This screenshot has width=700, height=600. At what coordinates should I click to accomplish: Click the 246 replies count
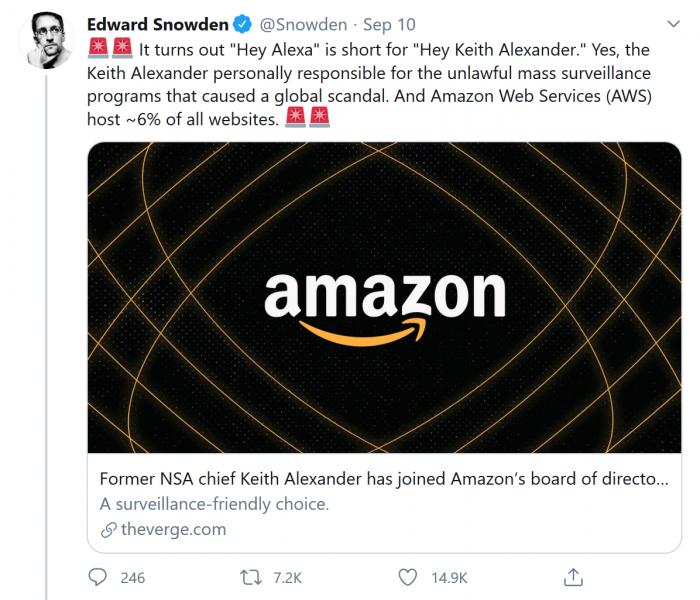coord(132,578)
